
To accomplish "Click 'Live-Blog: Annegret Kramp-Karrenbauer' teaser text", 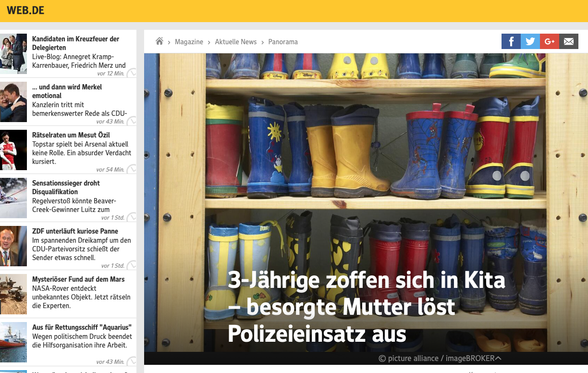I will click(79, 61).
